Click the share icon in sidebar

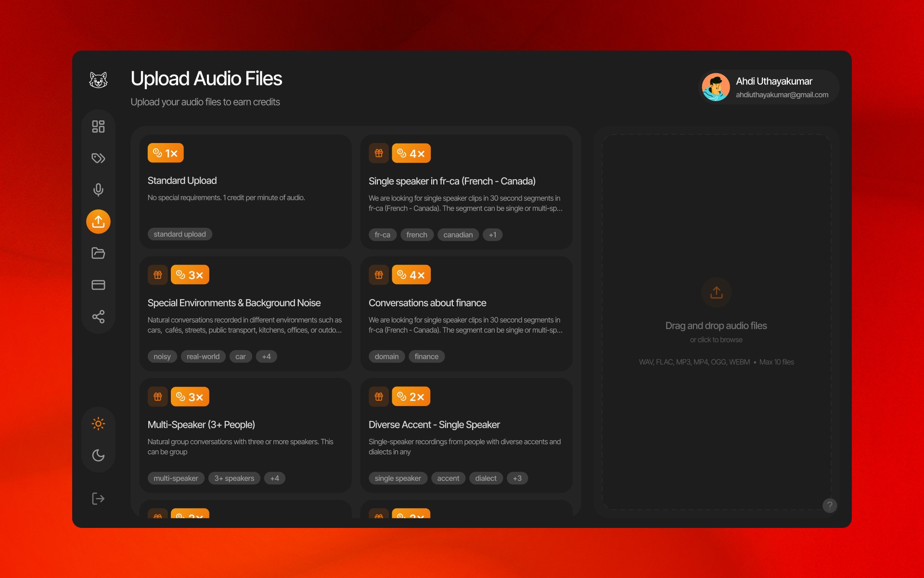click(98, 316)
